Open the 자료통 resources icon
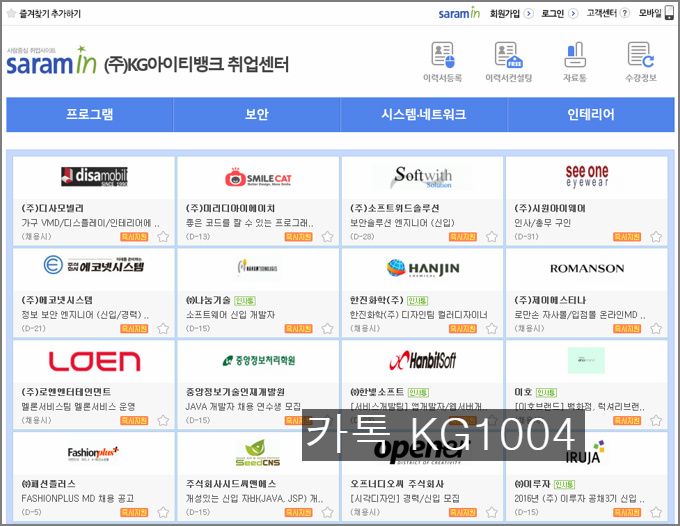The width and height of the screenshot is (680, 526). click(575, 55)
